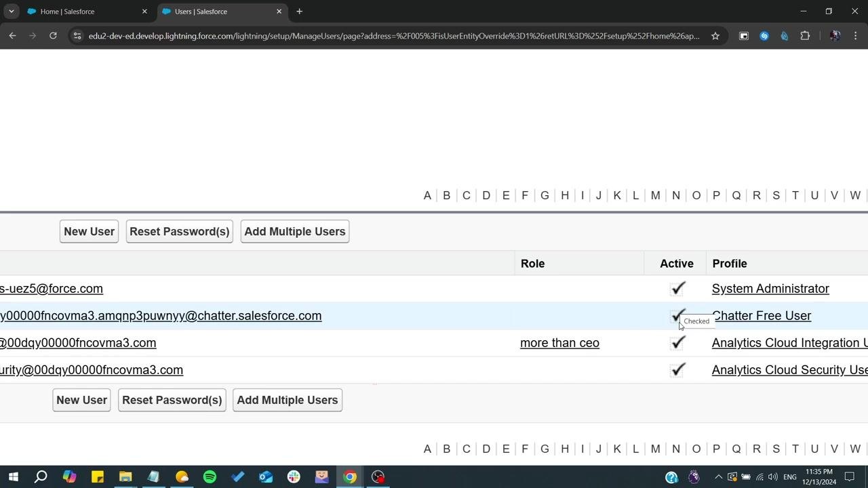Filter by letter A in top alphabet bar
868x488 pixels.
coord(427,195)
